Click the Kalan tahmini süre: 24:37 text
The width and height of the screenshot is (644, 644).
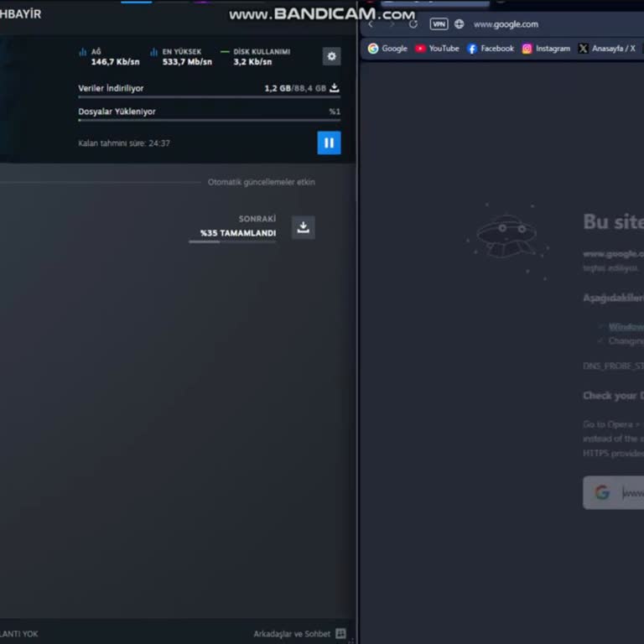(x=124, y=143)
